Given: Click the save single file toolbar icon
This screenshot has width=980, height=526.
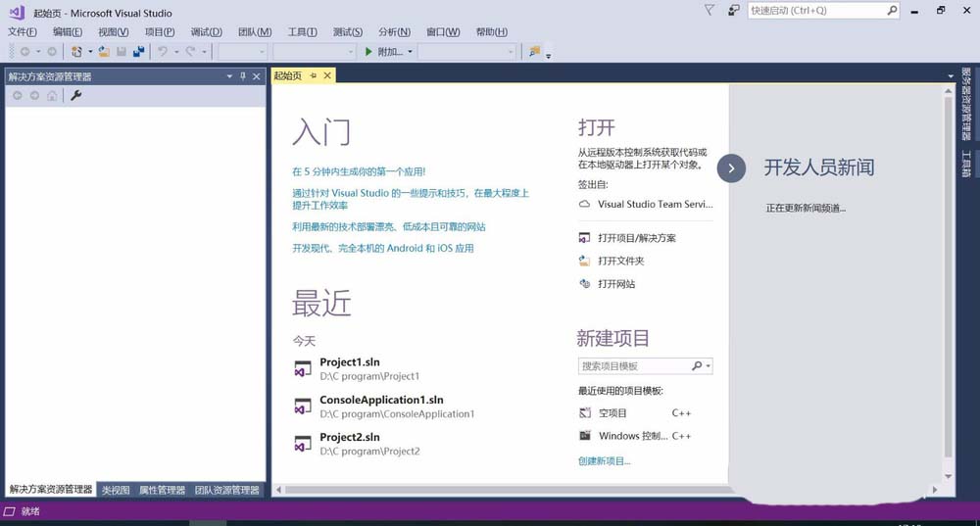Looking at the screenshot, I should pos(122,52).
